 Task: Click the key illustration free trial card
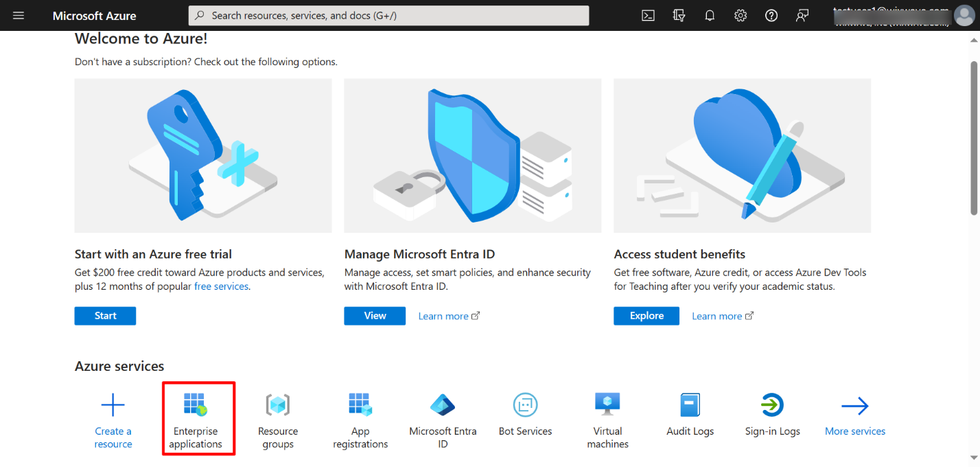click(x=203, y=155)
